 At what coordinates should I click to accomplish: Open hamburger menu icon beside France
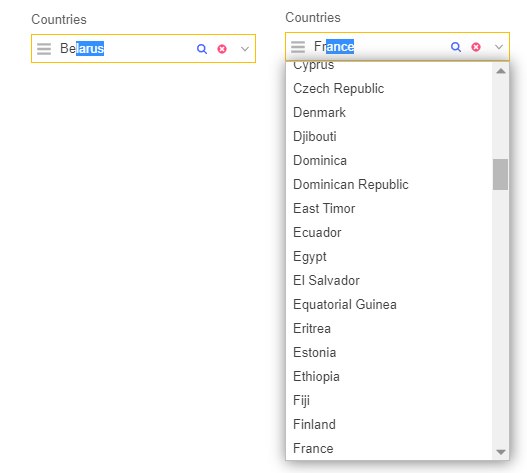298,47
